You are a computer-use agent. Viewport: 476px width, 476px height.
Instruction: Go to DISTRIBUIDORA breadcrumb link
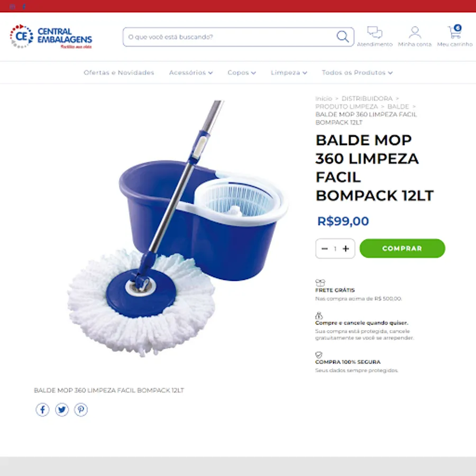(367, 99)
